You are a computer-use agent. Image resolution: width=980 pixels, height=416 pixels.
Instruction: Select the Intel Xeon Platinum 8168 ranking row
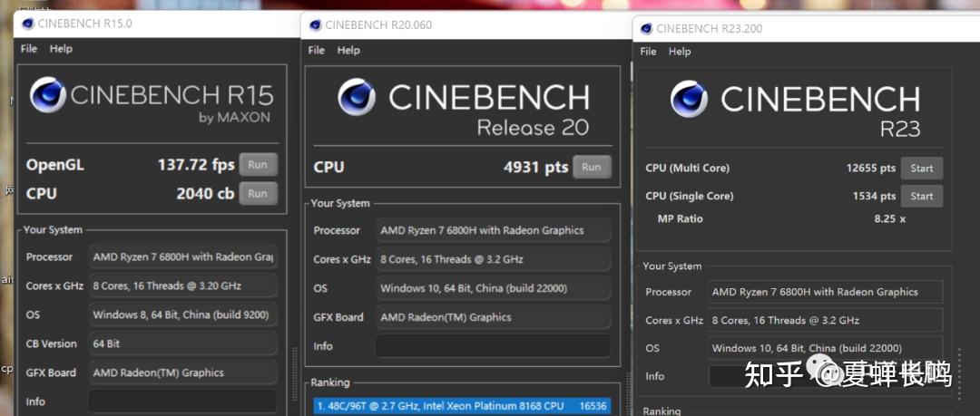(462, 406)
